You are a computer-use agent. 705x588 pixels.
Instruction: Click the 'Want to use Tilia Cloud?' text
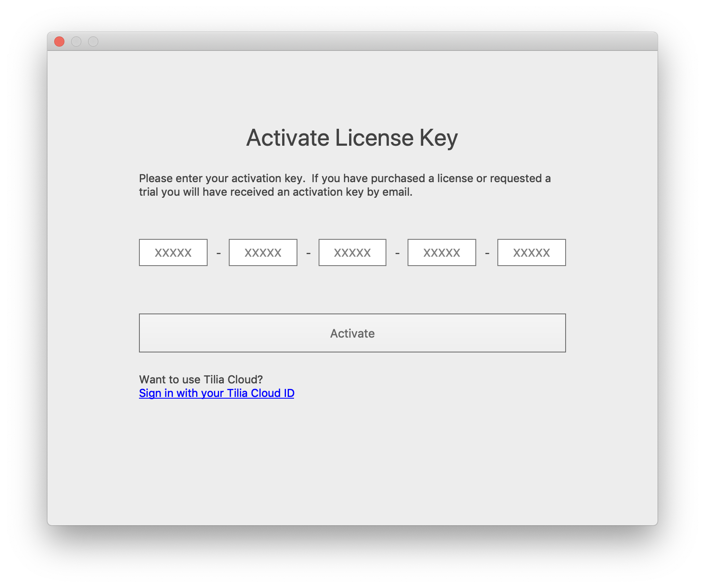coord(201,379)
